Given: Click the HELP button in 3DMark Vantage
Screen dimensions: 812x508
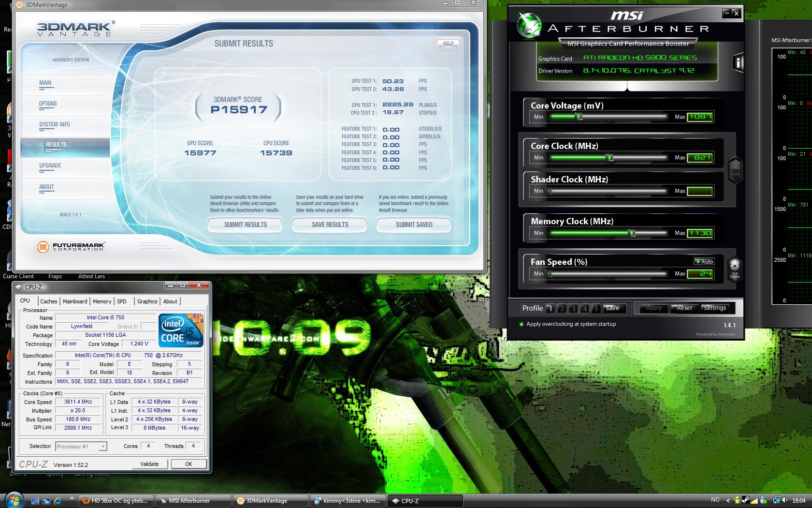Looking at the screenshot, I should click(448, 44).
